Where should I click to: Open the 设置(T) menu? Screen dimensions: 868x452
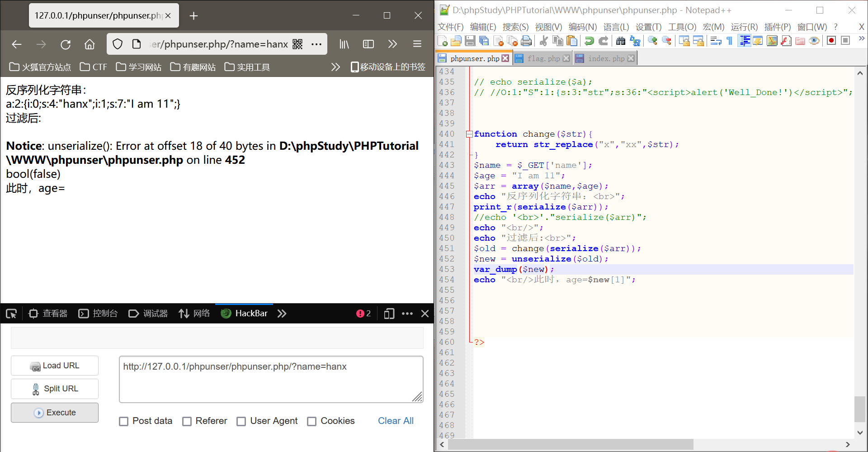[x=648, y=27]
